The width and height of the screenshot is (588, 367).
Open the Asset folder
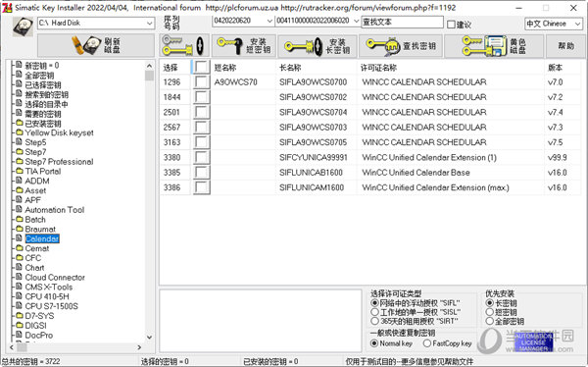[35, 190]
